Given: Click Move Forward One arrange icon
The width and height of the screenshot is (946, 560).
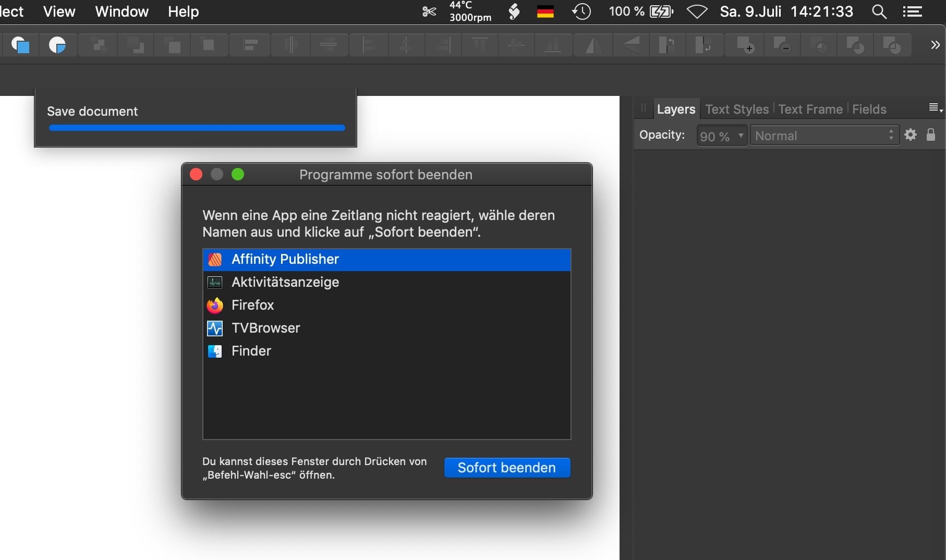Looking at the screenshot, I should click(x=173, y=45).
